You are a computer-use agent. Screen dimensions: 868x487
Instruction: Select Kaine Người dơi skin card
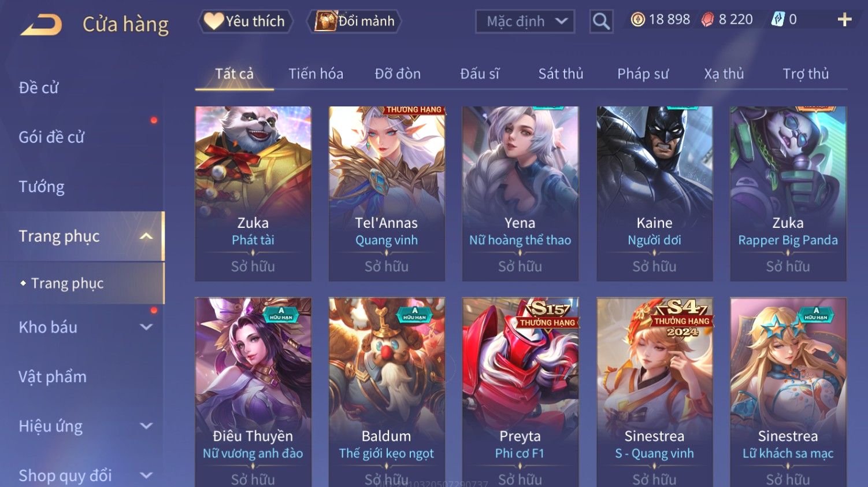pos(654,194)
